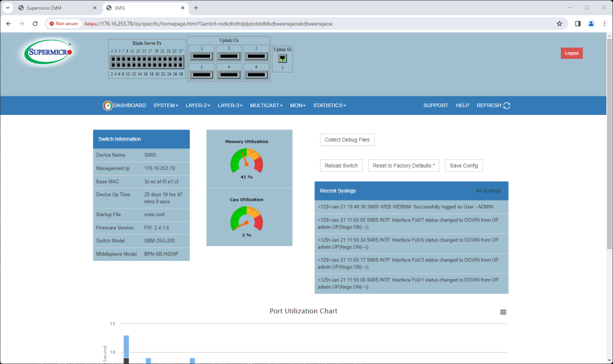The image size is (613, 364).
Task: Open the browser side panel icon
Action: 578,23
